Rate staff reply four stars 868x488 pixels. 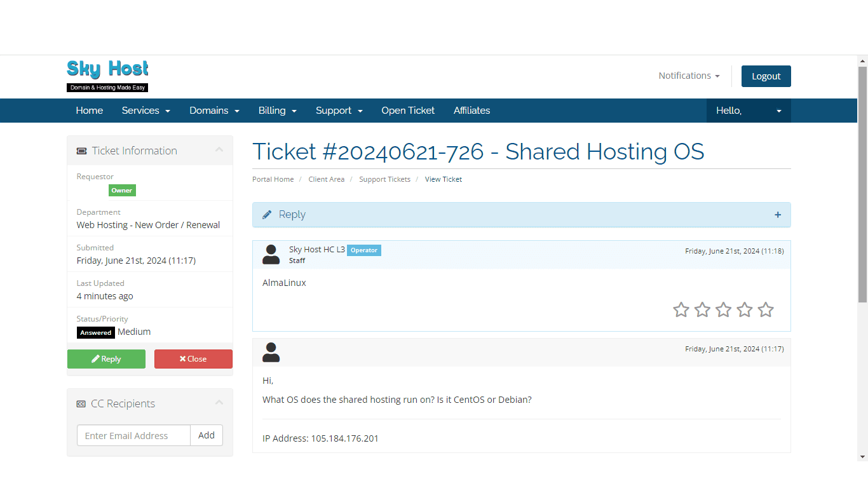[745, 309]
